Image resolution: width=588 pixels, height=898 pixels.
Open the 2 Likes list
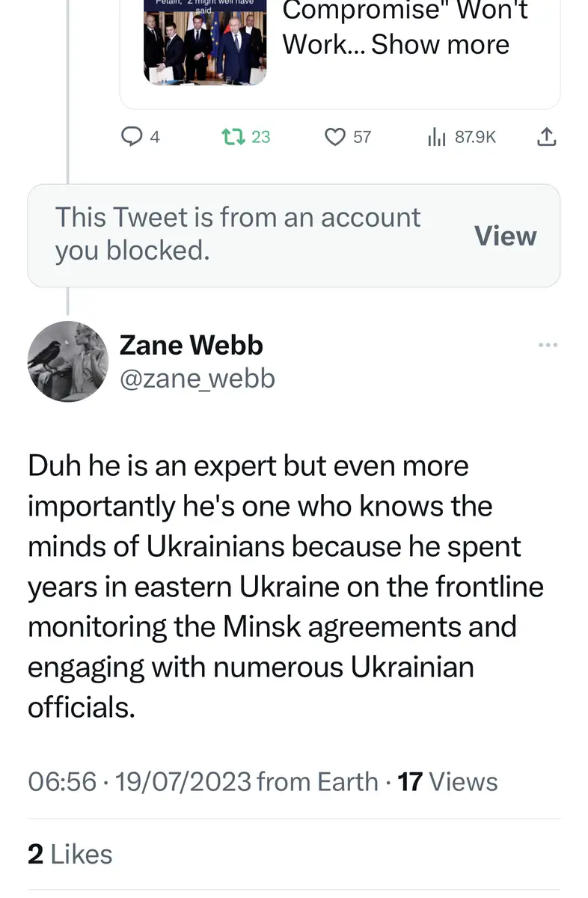[70, 854]
